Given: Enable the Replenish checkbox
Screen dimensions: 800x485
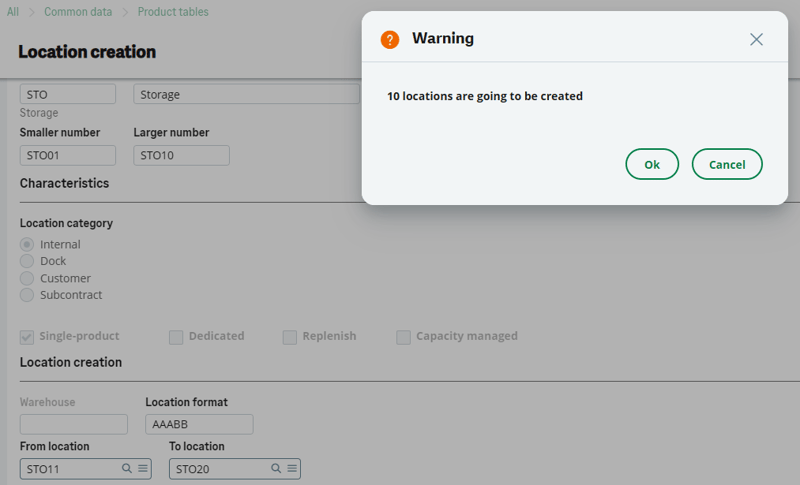Looking at the screenshot, I should (290, 337).
